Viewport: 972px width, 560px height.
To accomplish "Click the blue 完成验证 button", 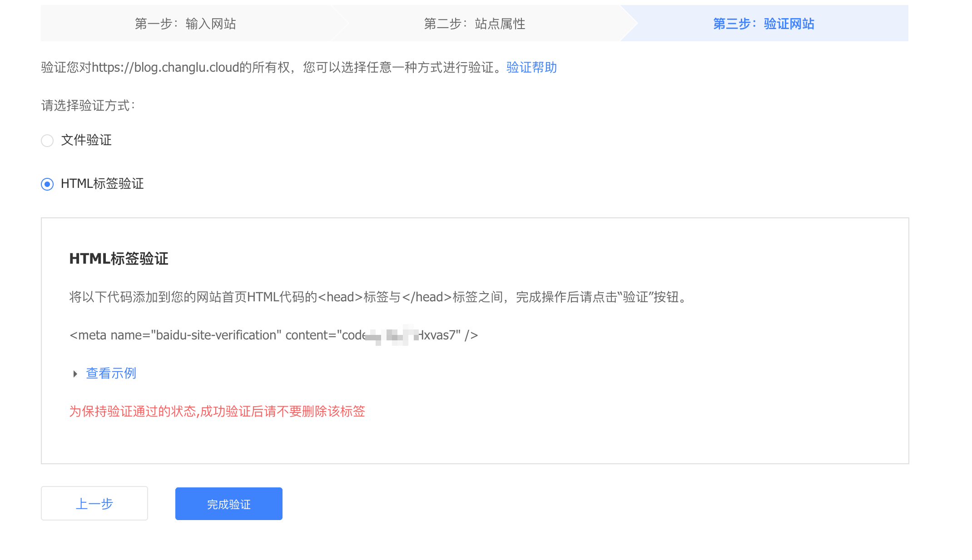I will click(229, 504).
